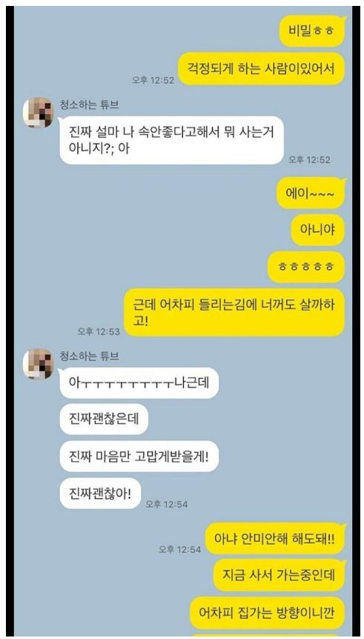Select message 근데 어차피 들리는김에 너꺼도 살까하고!
This screenshot has height=639, width=364.
coord(234,313)
